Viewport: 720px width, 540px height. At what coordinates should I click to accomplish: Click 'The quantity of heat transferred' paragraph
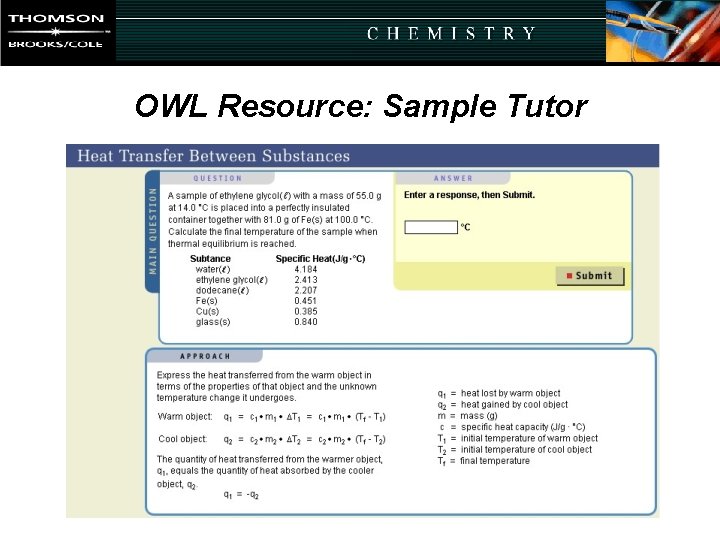coord(270,471)
